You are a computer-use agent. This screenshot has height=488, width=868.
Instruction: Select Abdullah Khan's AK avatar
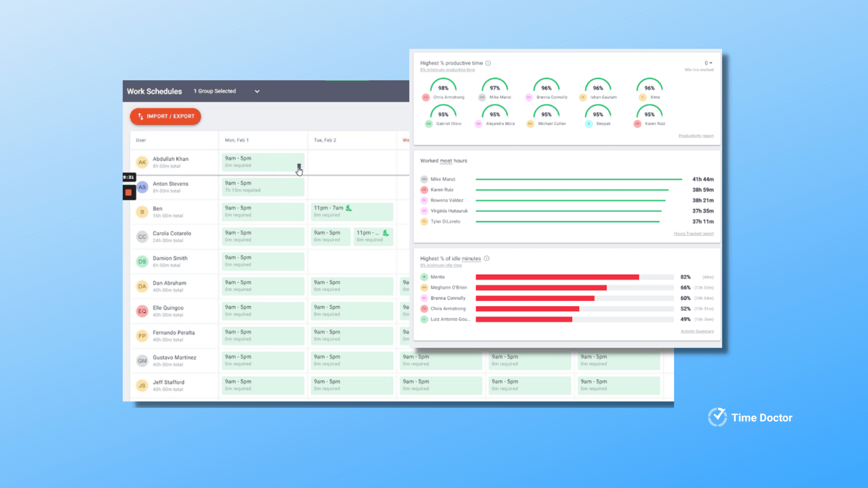coord(142,162)
